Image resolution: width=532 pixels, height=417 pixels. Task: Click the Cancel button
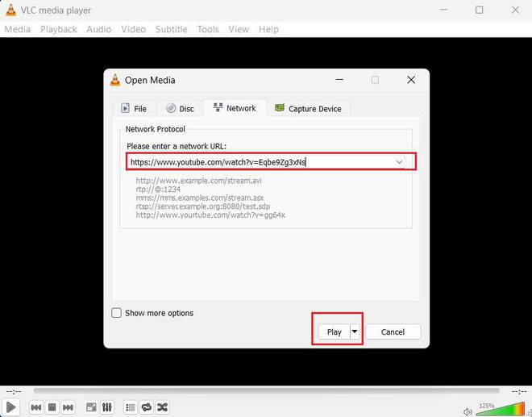point(393,332)
